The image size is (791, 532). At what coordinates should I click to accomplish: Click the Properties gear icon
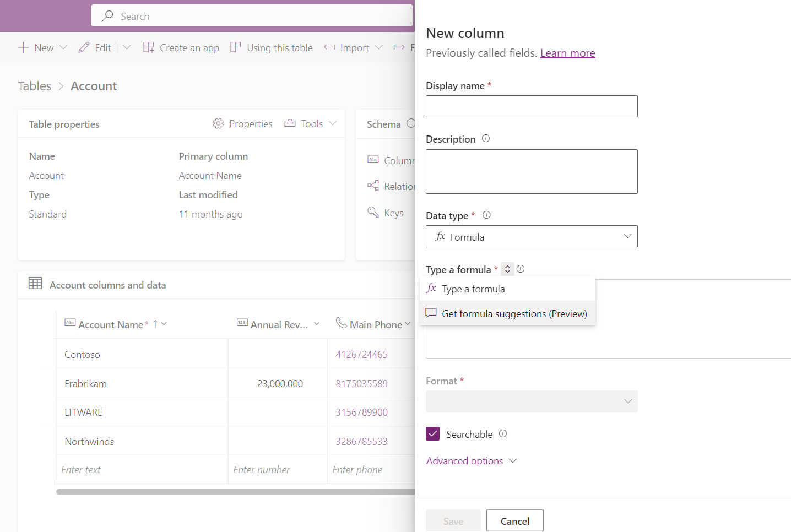[x=218, y=124]
